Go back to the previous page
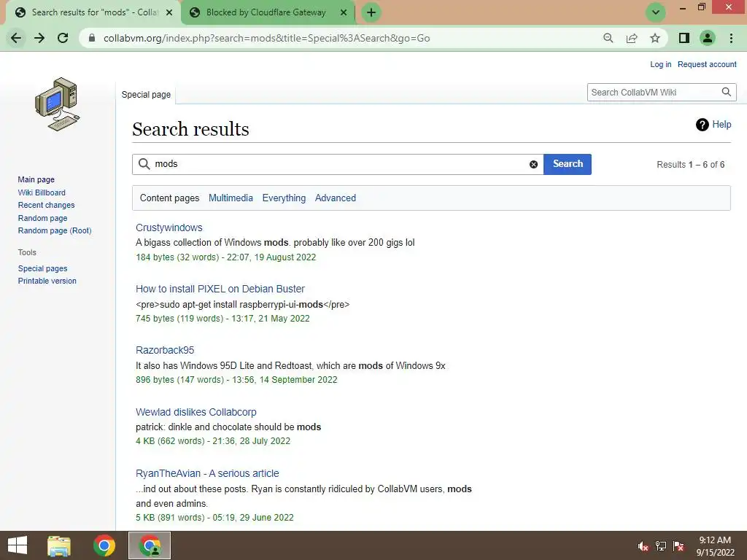The height and width of the screenshot is (560, 747). (x=16, y=38)
